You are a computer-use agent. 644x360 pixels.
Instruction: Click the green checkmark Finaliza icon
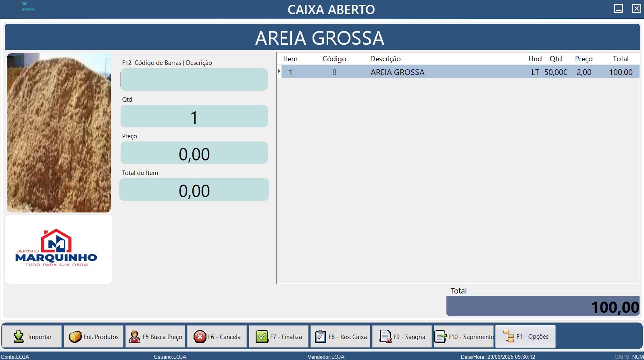point(262,337)
